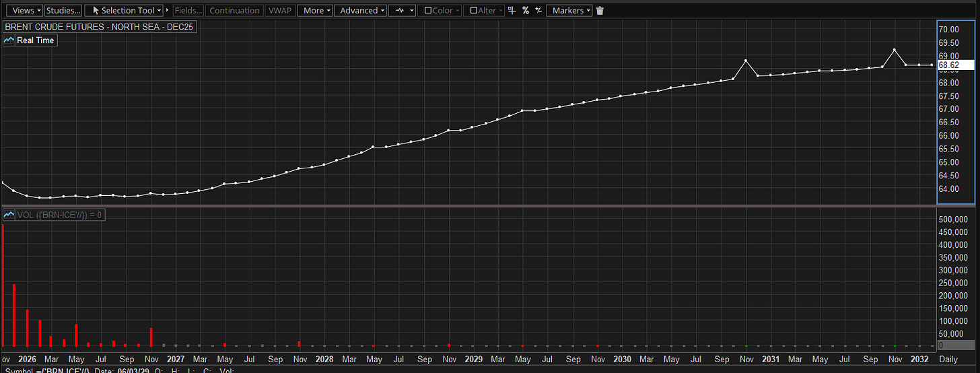Image resolution: width=980 pixels, height=373 pixels.
Task: Click the greyed Fields... button
Action: point(188,11)
